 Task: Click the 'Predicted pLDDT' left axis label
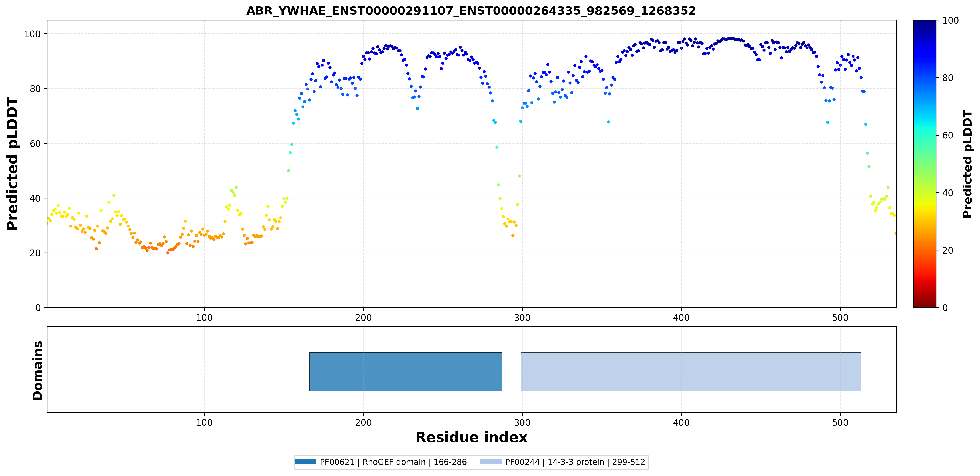pyautogui.click(x=12, y=164)
